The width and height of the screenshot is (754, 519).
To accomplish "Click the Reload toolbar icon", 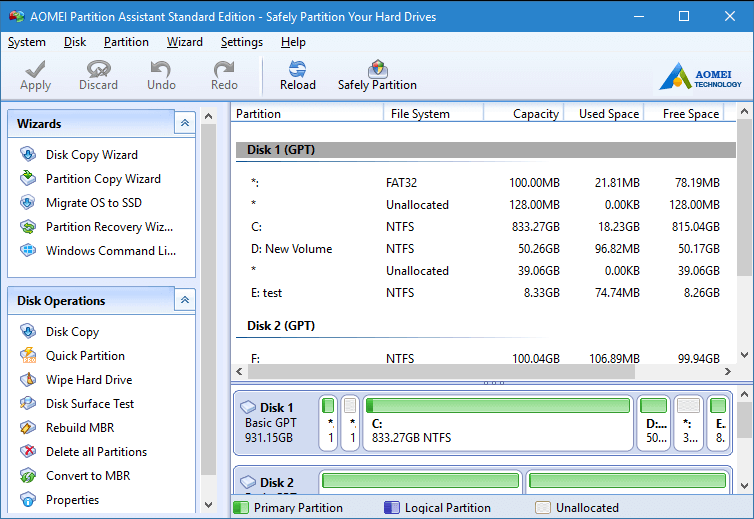I will coord(298,69).
